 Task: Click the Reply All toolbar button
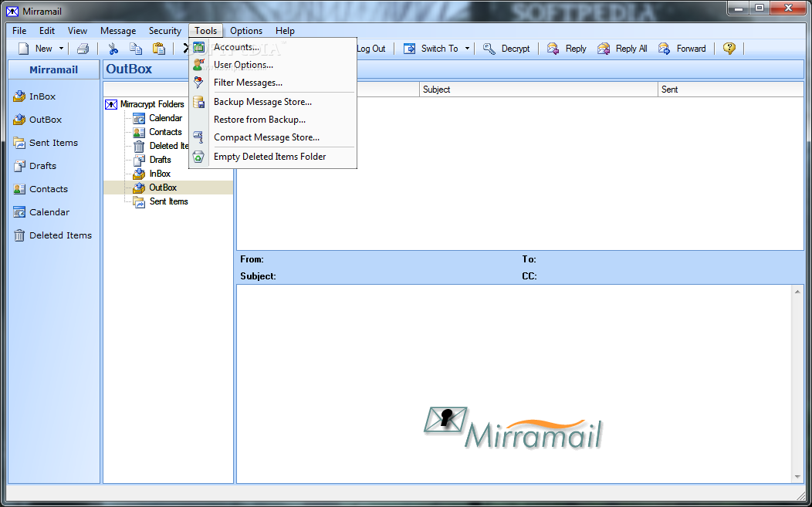pos(622,49)
